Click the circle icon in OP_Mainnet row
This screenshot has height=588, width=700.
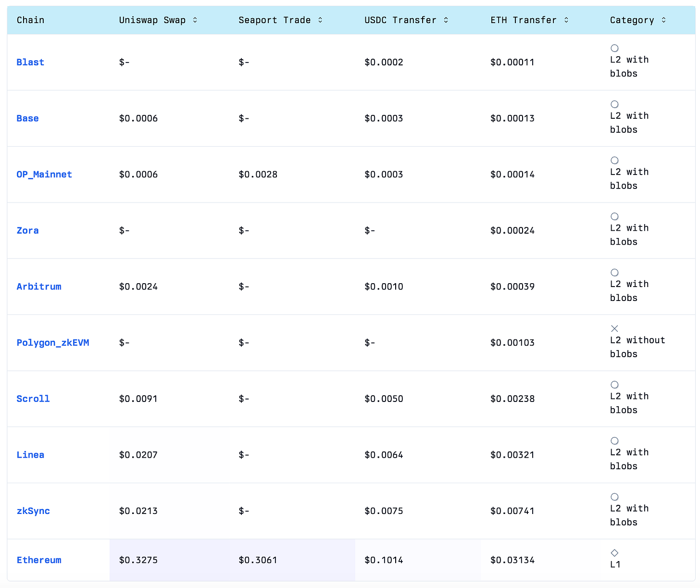pyautogui.click(x=614, y=161)
